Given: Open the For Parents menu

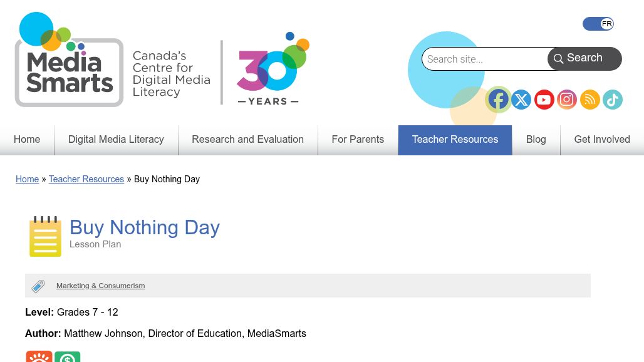Looking at the screenshot, I should [x=358, y=140].
